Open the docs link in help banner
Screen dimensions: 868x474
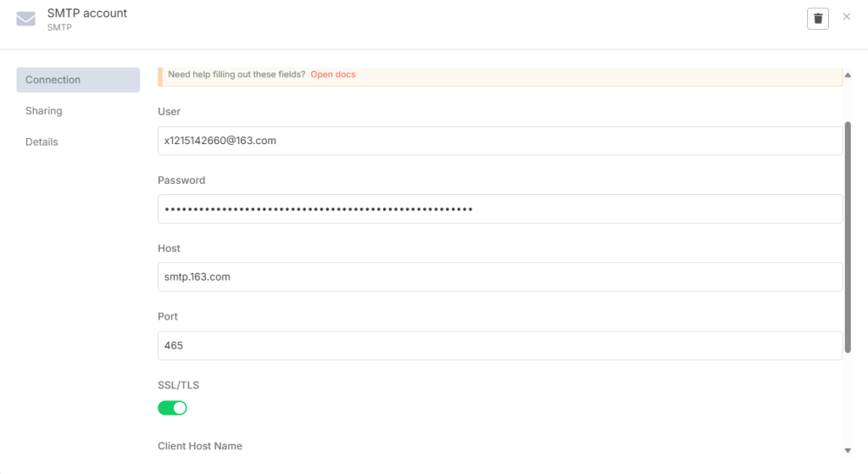point(332,75)
